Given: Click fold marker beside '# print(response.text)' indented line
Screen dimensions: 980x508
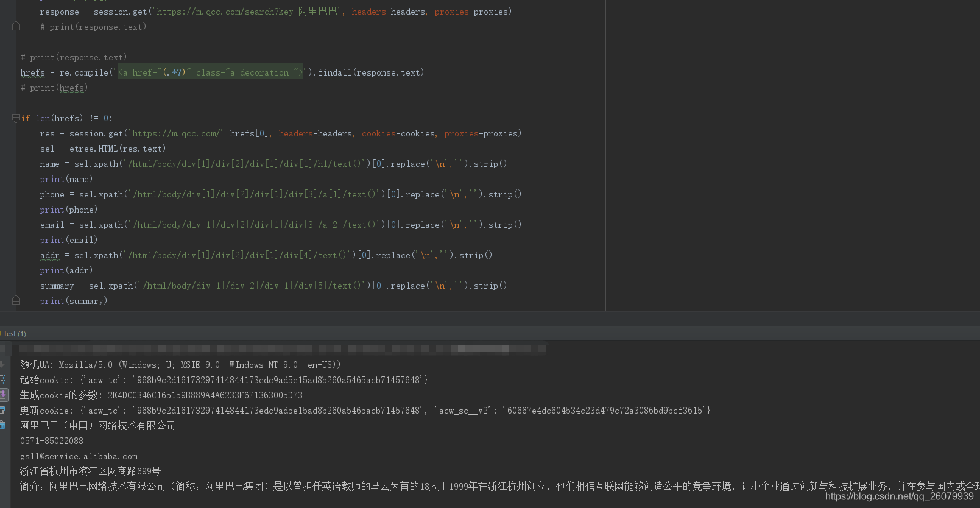Looking at the screenshot, I should tap(16, 27).
